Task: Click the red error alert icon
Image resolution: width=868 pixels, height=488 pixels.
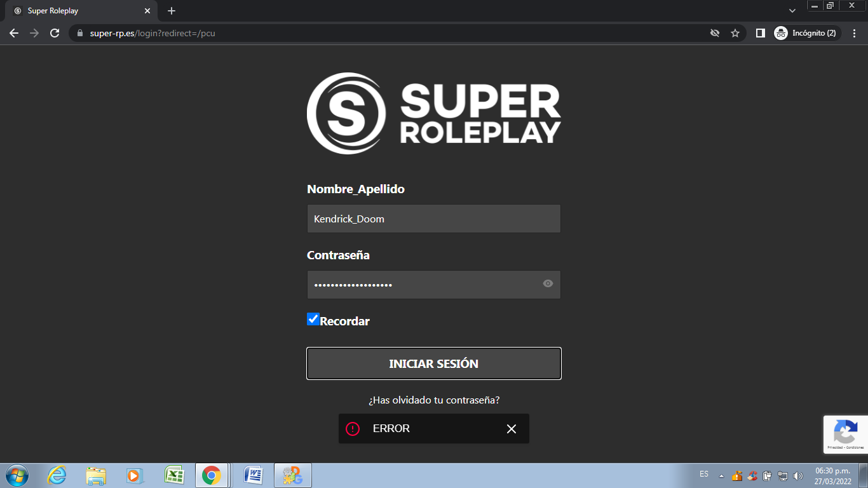Action: [353, 429]
